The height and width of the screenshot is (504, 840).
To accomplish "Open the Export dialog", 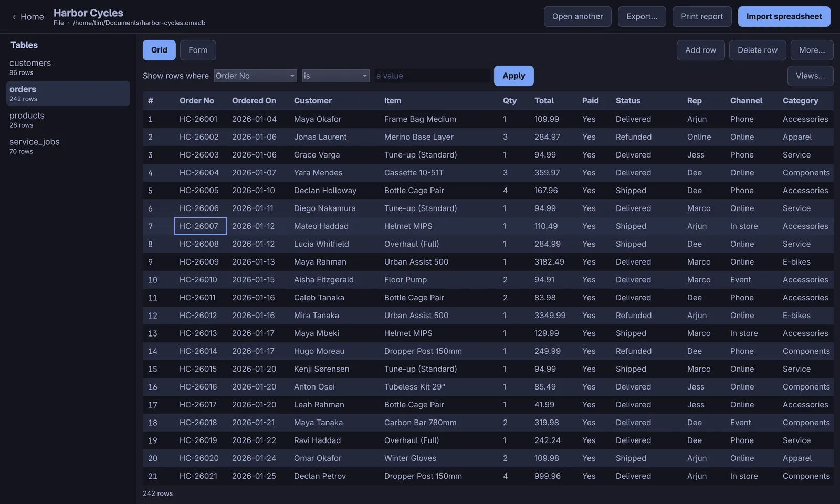I will pos(642,16).
